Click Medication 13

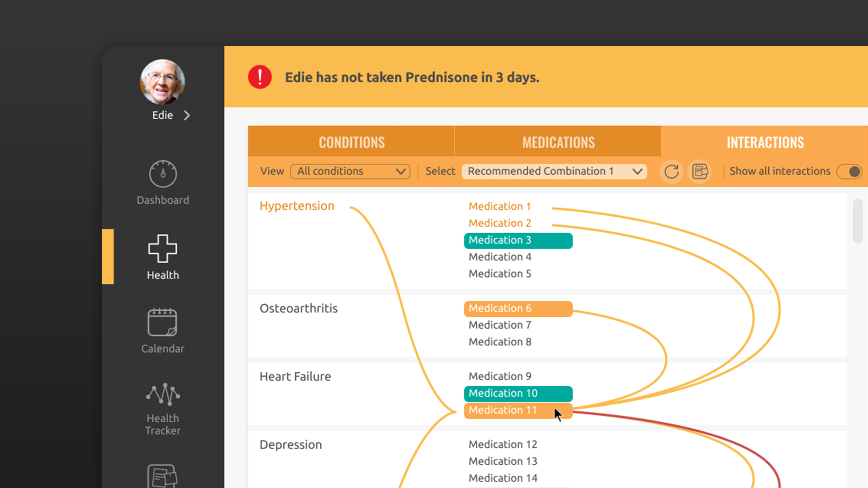[x=503, y=462]
